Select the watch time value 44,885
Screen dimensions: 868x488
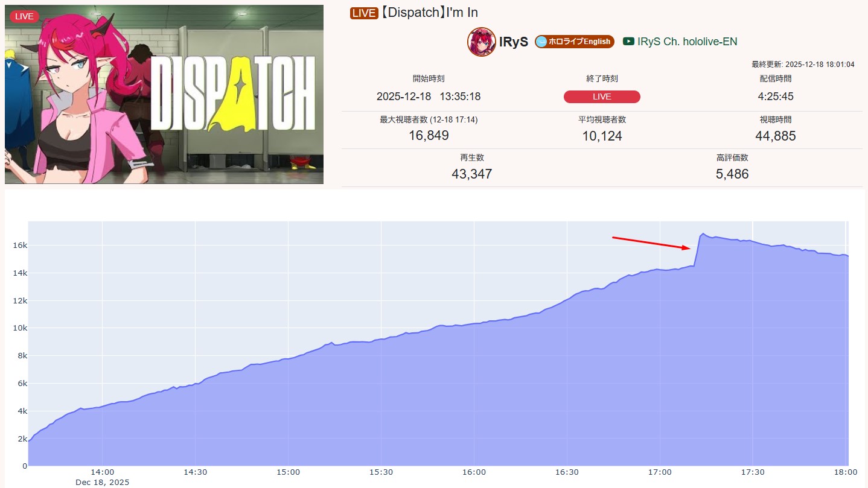776,136
